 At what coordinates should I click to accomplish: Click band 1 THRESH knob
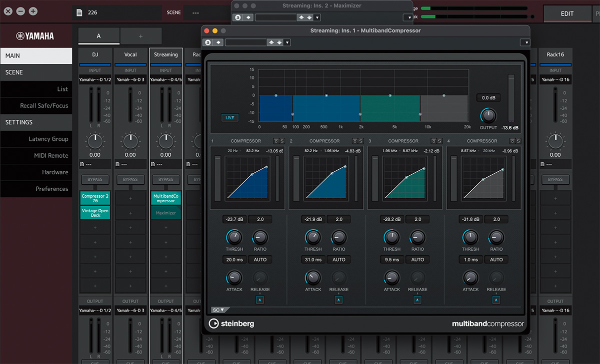click(234, 237)
